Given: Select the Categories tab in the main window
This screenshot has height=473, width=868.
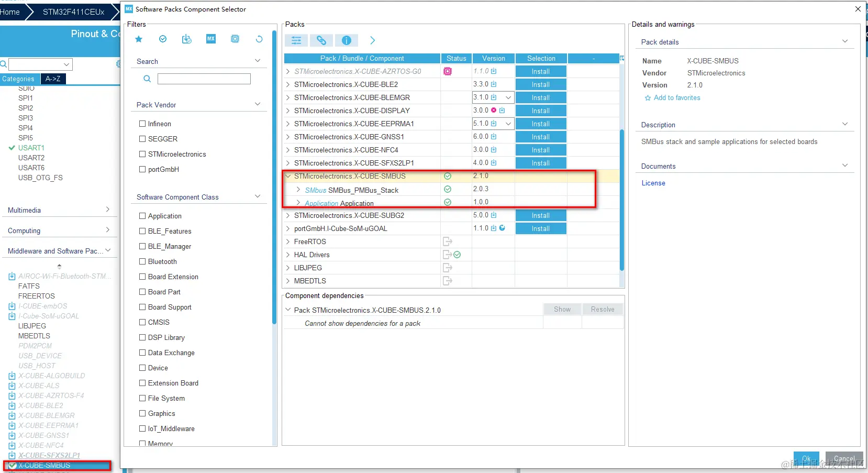Looking at the screenshot, I should tap(18, 79).
